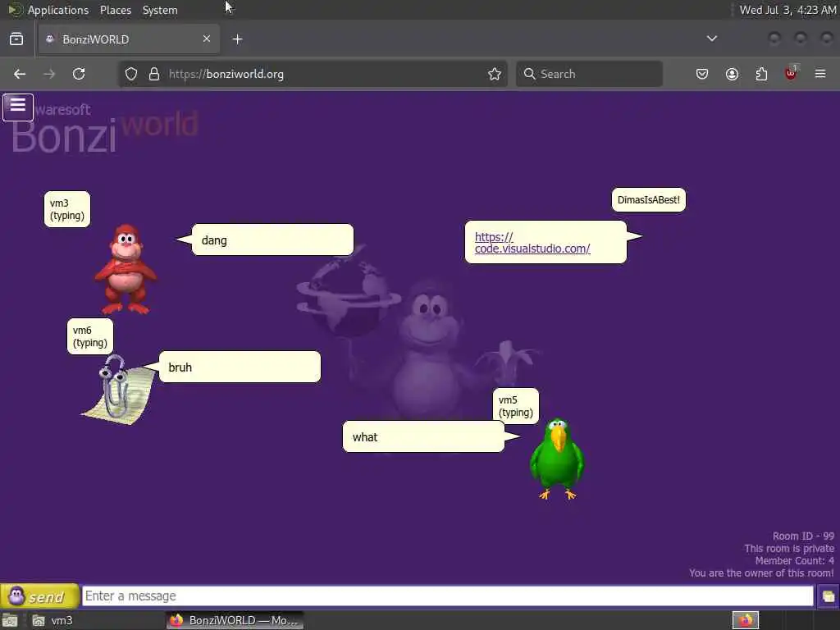
Task: Click the red Bonzi gorilla character
Action: 126,269
